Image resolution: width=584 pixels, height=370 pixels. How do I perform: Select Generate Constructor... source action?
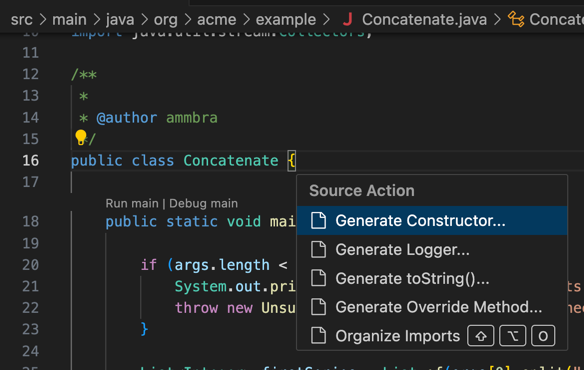coord(432,221)
